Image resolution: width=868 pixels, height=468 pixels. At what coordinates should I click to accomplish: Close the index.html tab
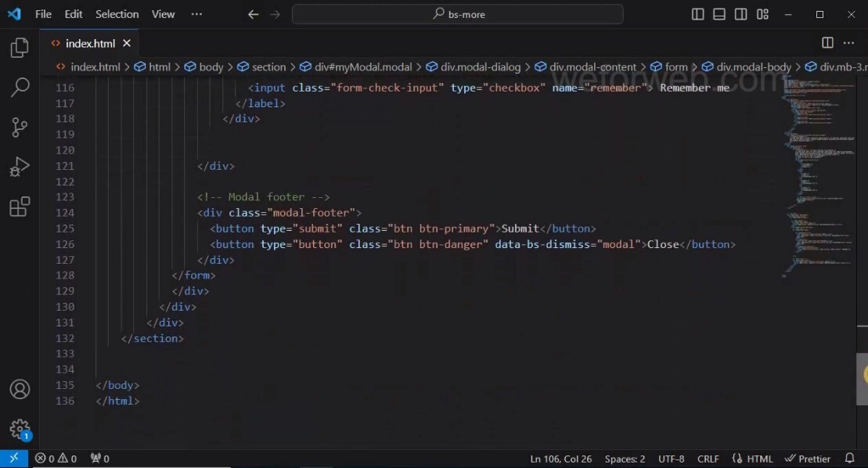(127, 43)
